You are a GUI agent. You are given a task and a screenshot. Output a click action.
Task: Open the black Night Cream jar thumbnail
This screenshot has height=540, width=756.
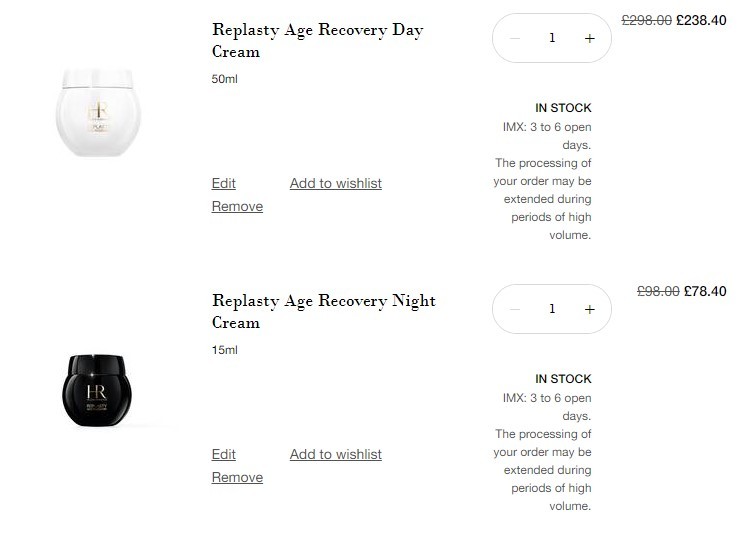98,391
